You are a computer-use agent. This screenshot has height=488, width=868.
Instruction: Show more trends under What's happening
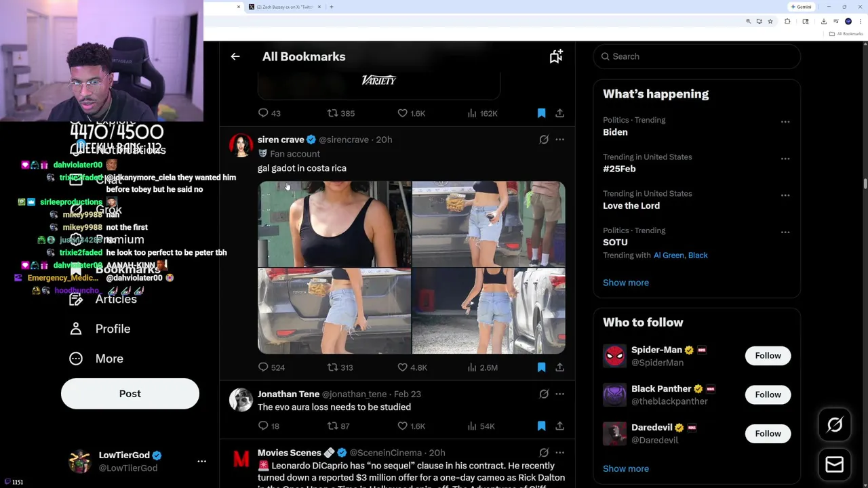(626, 283)
